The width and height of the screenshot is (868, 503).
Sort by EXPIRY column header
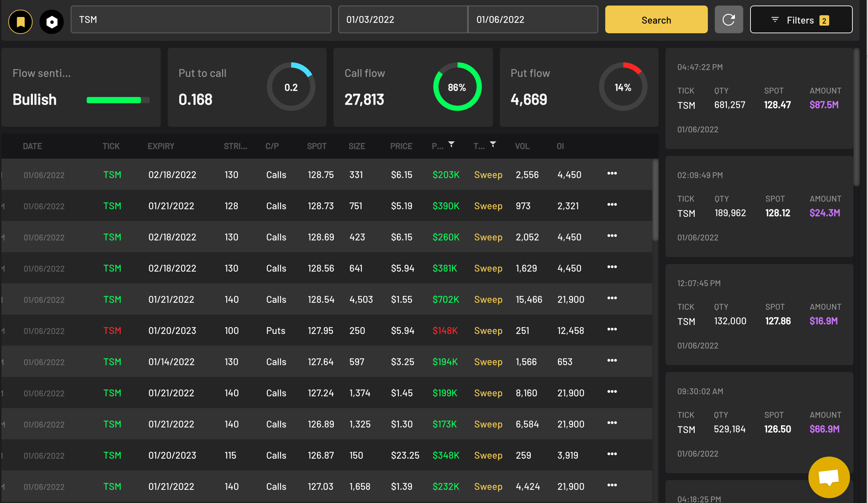(161, 146)
